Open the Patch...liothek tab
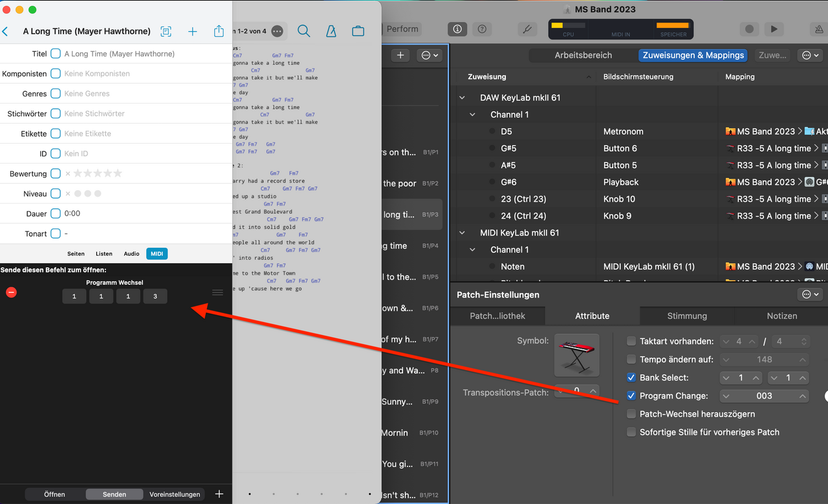This screenshot has width=828, height=504. click(497, 316)
